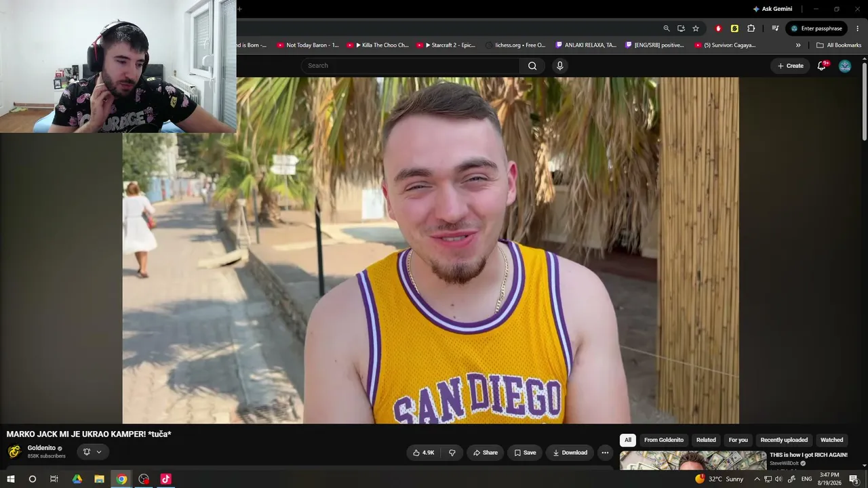Open the network icon in system tray
Image resolution: width=868 pixels, height=488 pixels.
click(x=768, y=479)
